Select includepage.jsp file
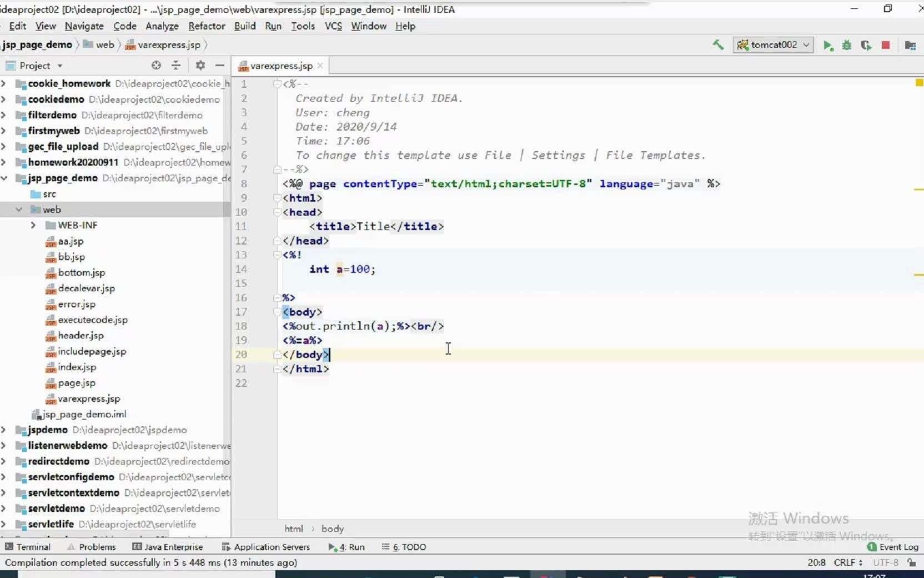The height and width of the screenshot is (578, 924). (86, 351)
